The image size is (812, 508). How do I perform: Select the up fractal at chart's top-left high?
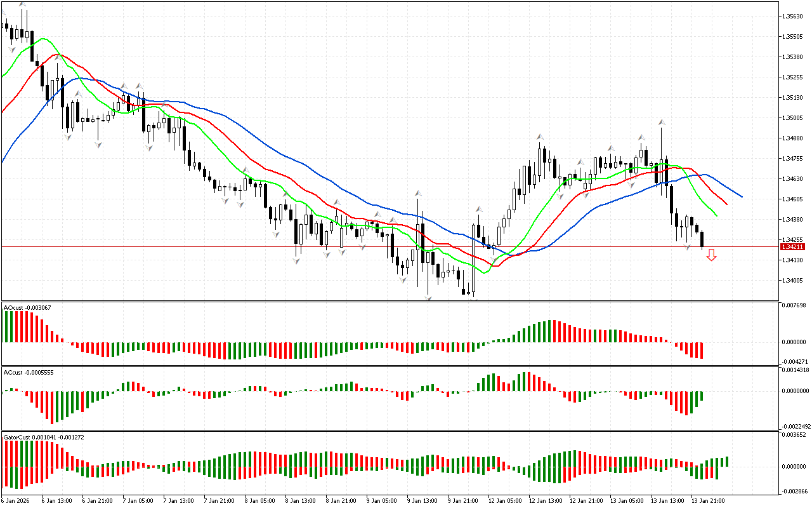click(23, 4)
